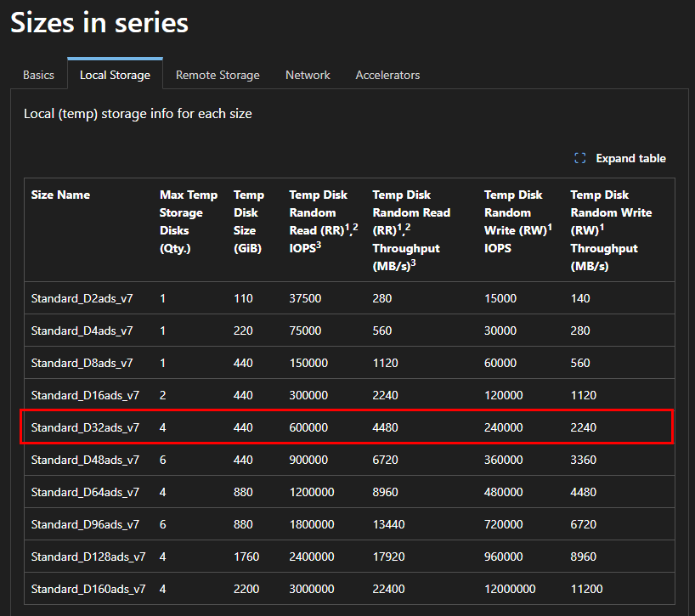Click the Local (temp) storage info caption
Image resolution: width=695 pixels, height=616 pixels.
coord(138,113)
